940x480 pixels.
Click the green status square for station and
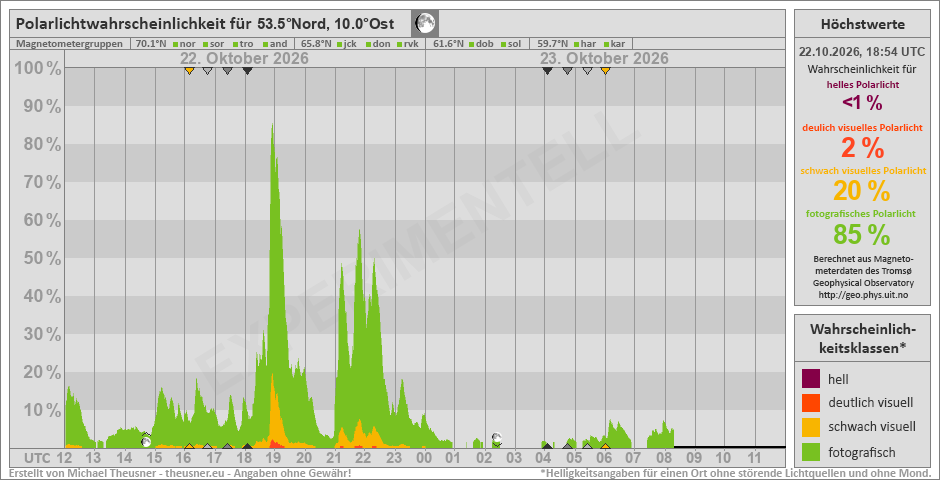click(x=266, y=44)
